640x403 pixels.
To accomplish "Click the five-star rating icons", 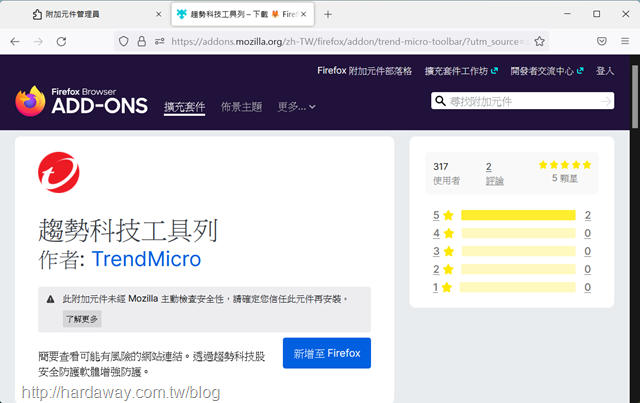I will (565, 165).
